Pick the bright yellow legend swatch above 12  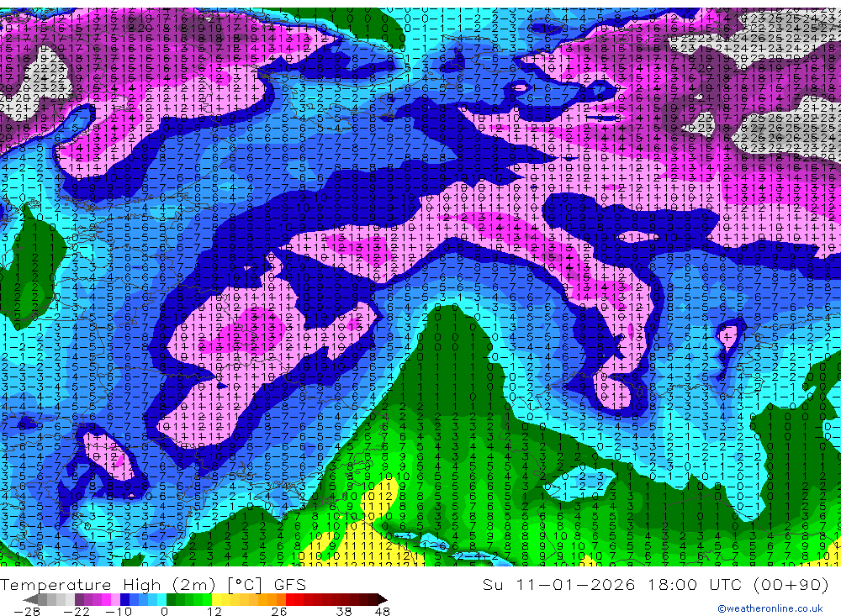217,599
